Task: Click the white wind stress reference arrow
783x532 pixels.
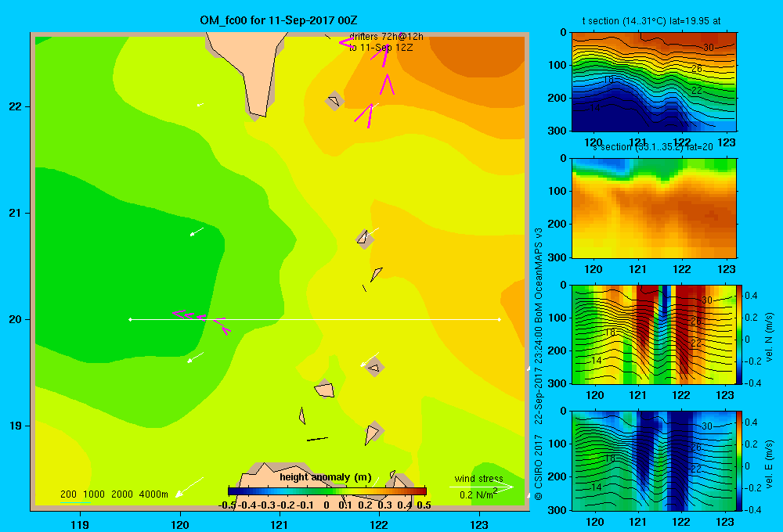Action: (x=482, y=487)
